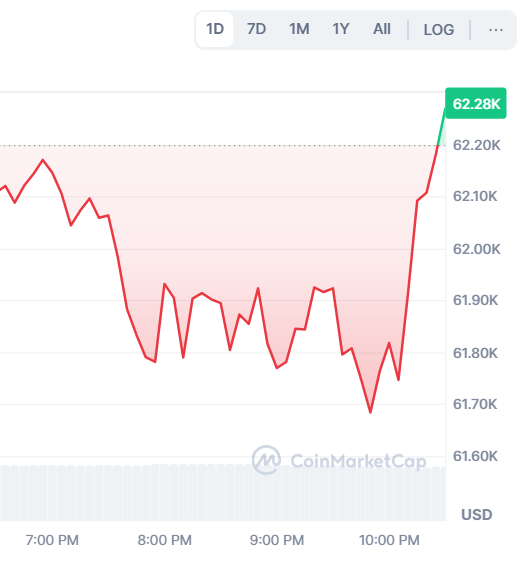
Task: Click the 10:00 PM time axis label
Action: pos(389,540)
